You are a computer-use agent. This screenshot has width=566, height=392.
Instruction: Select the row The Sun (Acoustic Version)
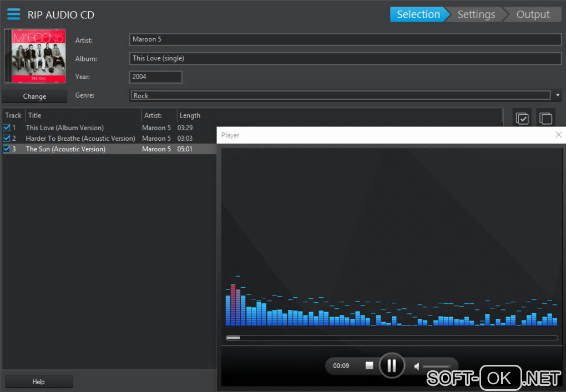tap(109, 149)
